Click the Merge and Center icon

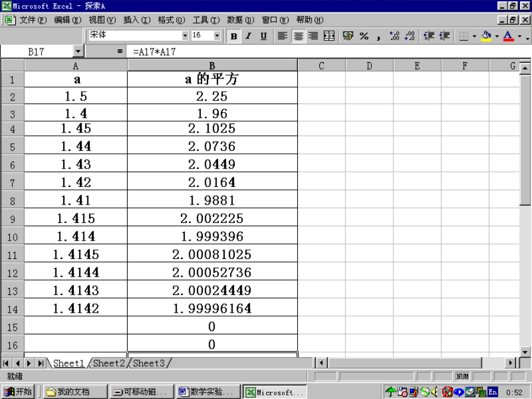tap(329, 36)
